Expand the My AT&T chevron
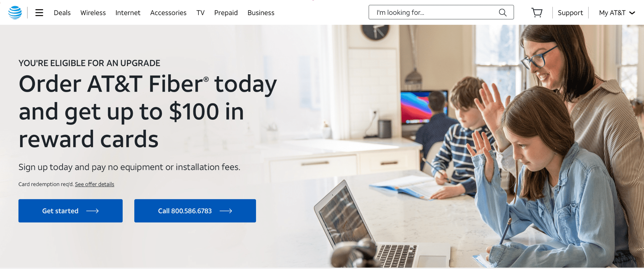 [x=632, y=13]
